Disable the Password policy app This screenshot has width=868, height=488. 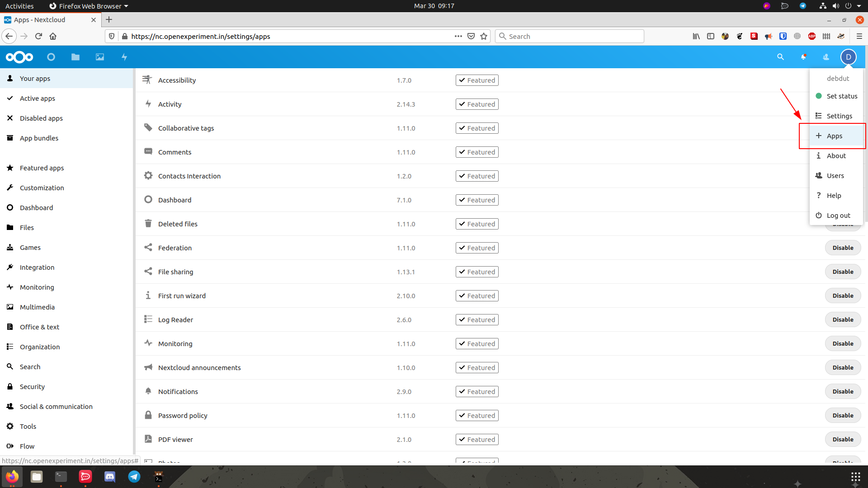[843, 415]
